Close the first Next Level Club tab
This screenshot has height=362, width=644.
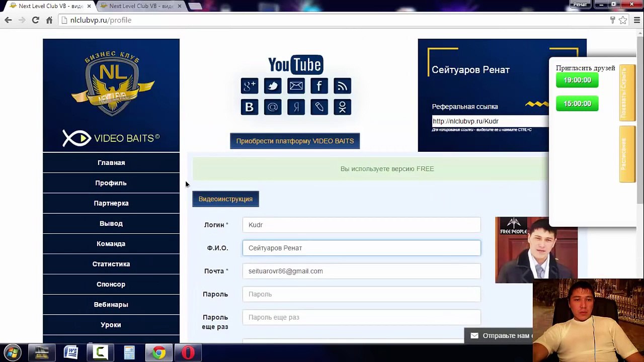[89, 6]
